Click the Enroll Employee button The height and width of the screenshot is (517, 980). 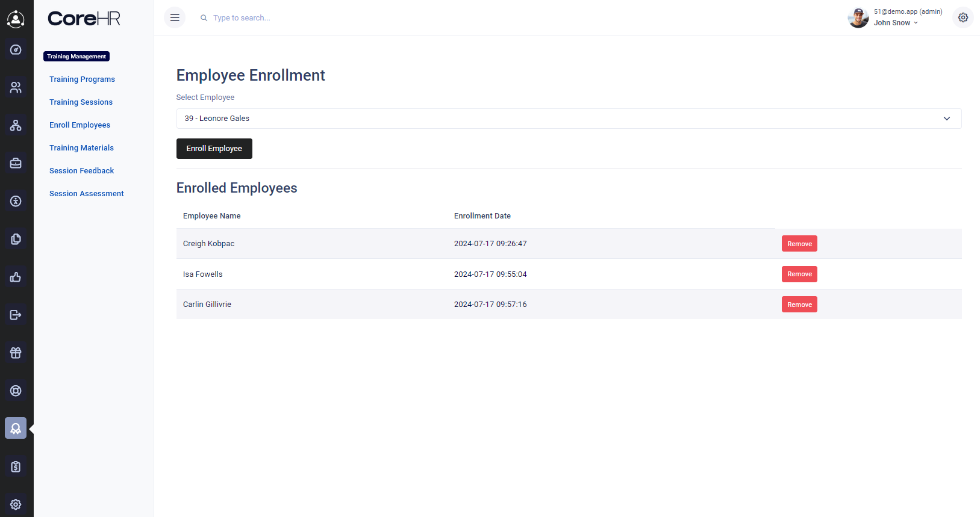214,149
